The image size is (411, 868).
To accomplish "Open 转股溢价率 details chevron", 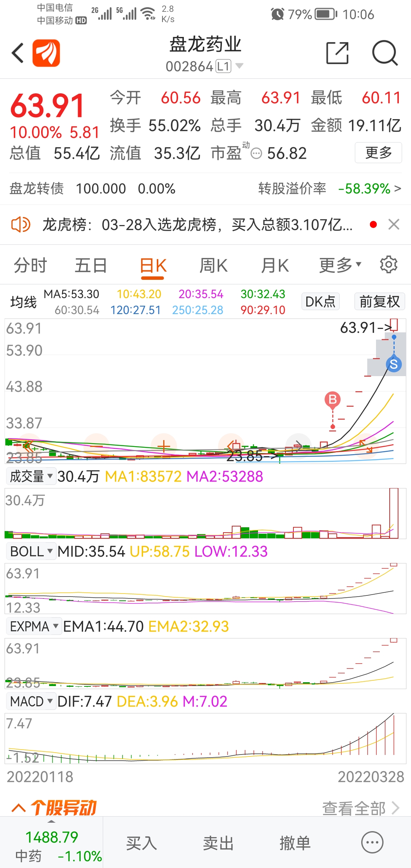I will (398, 188).
